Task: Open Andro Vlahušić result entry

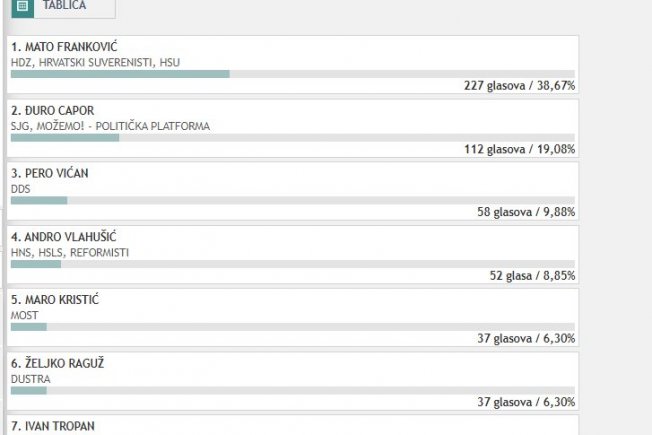Action: point(293,255)
